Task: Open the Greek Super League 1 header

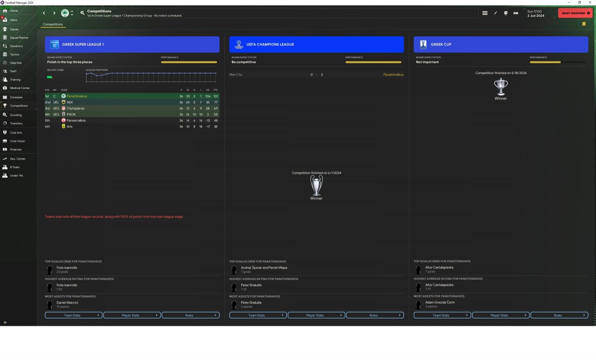Action: pos(132,44)
